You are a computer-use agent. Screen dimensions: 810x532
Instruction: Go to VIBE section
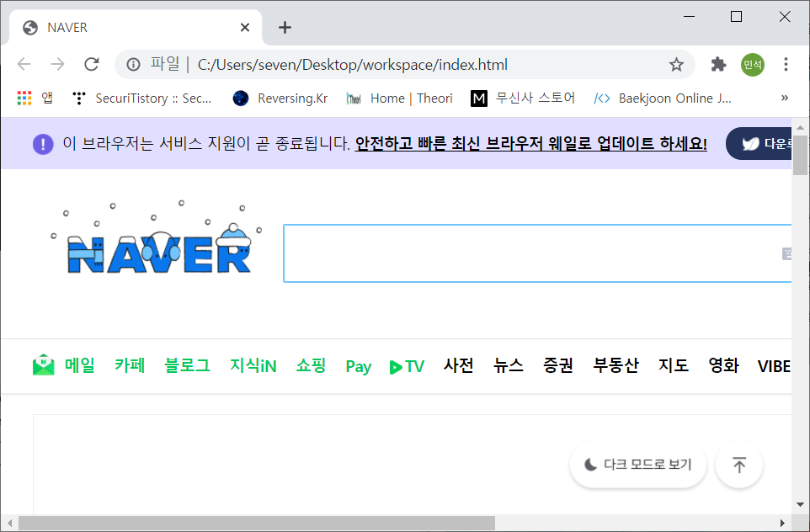pyautogui.click(x=774, y=366)
